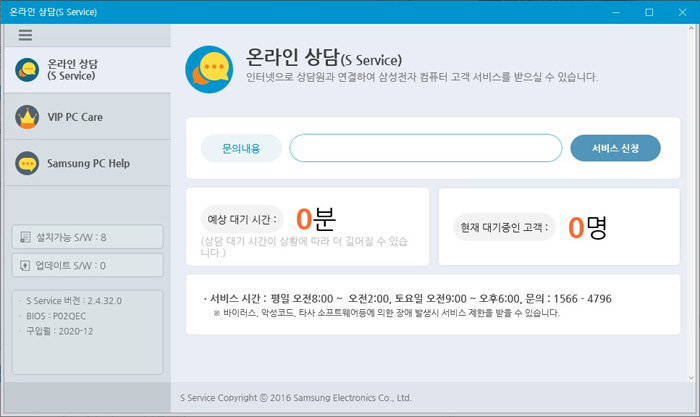
Task: Select VIP PC Care menu item
Action: coord(88,117)
